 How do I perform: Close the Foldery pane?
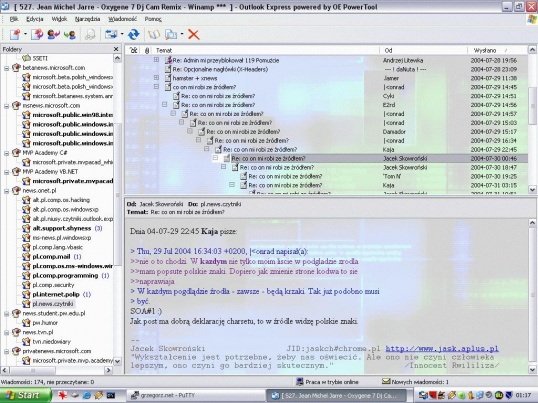coord(116,49)
